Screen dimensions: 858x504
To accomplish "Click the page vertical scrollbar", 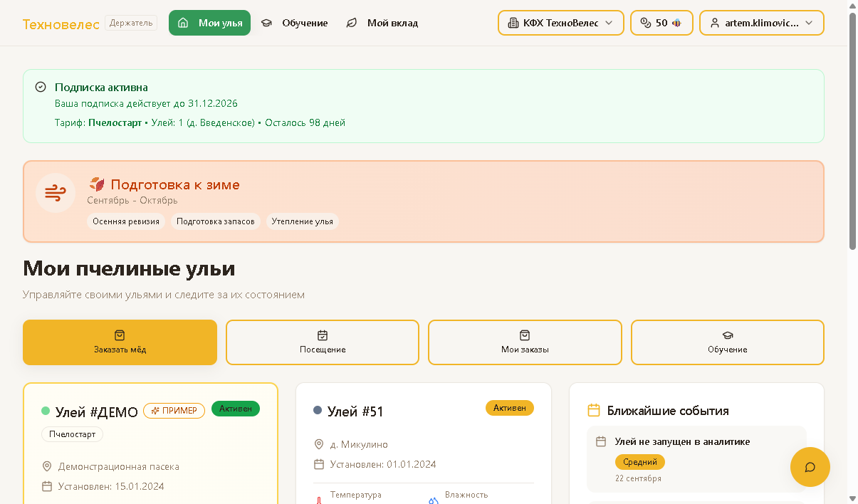I will (x=853, y=130).
